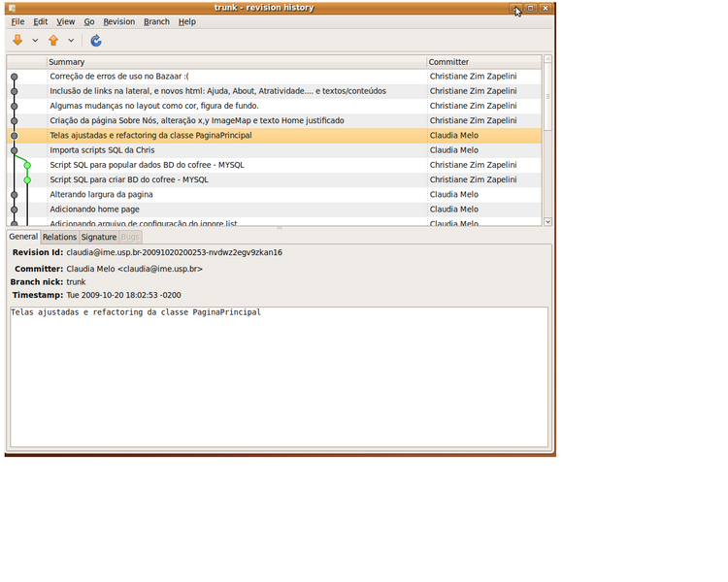728x582 pixels.
Task: Click the graph node of the highlighted 'Telas ajustadas' row
Action: click(x=15, y=136)
